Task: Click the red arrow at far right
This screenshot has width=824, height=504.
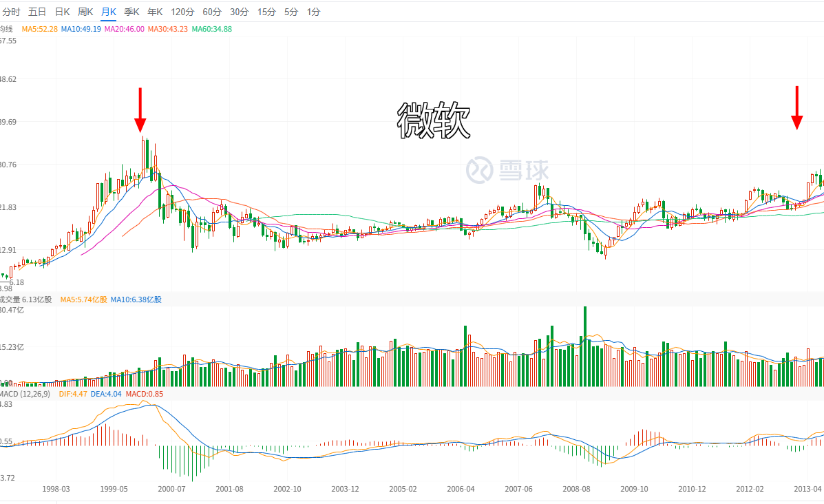Action: (797, 108)
